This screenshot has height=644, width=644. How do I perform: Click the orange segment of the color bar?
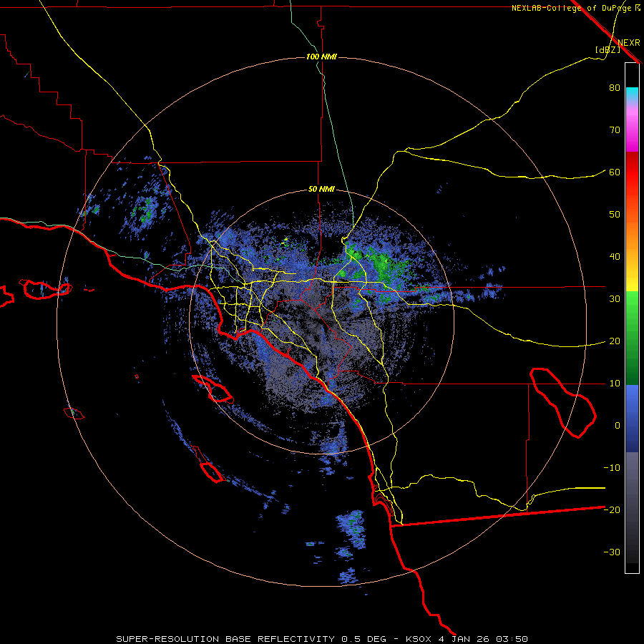pos(632,238)
